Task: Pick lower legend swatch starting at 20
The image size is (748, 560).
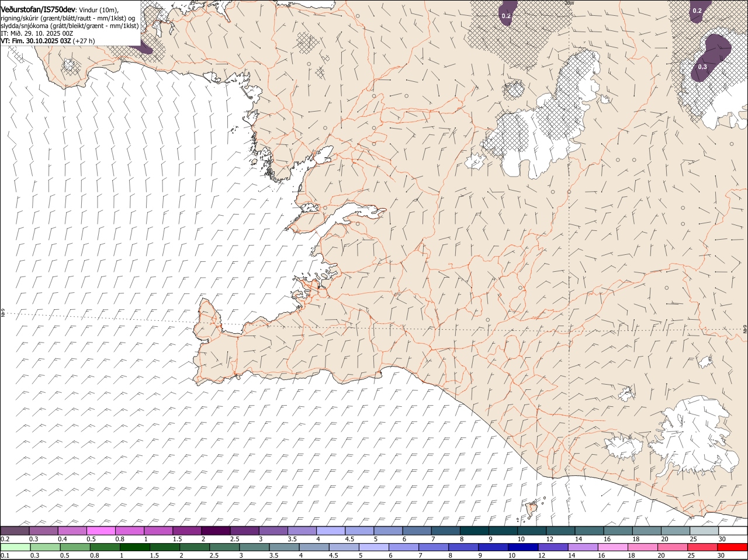Action: [x=673, y=547]
